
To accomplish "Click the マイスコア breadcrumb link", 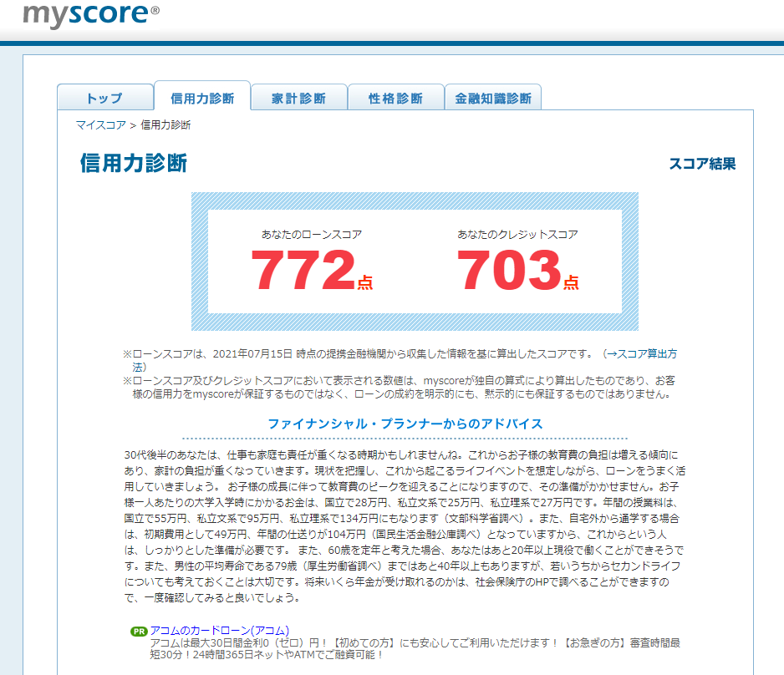I will coord(100,125).
